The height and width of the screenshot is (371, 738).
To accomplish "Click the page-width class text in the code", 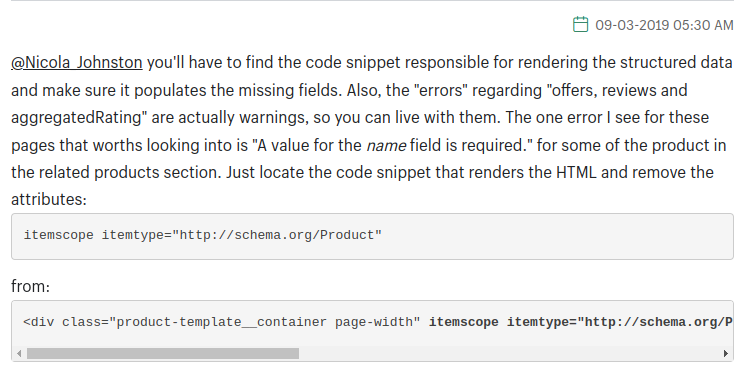I will pyautogui.click(x=377, y=322).
